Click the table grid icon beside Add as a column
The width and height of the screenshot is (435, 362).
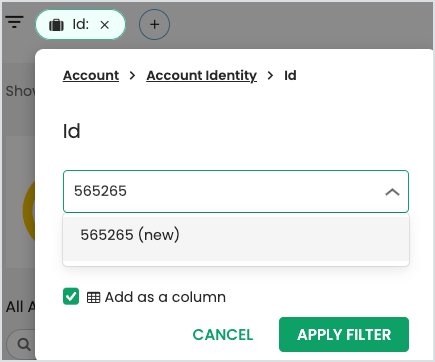click(93, 297)
